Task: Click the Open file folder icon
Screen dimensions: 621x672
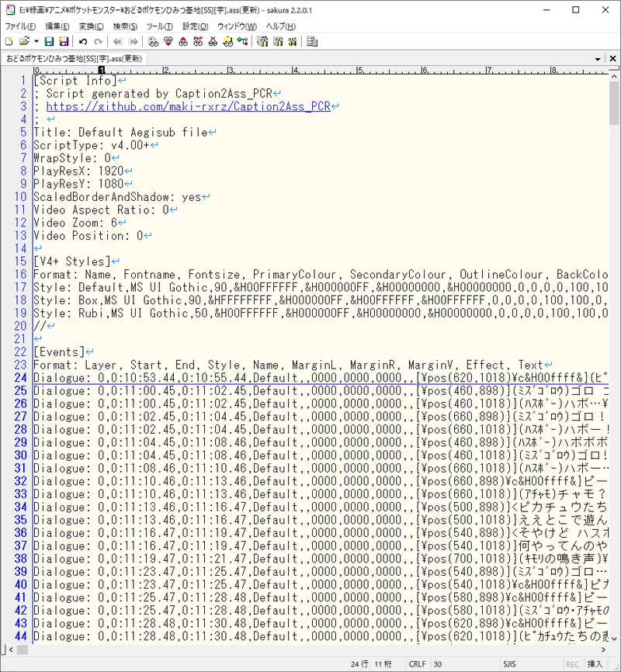Action: [x=24, y=41]
